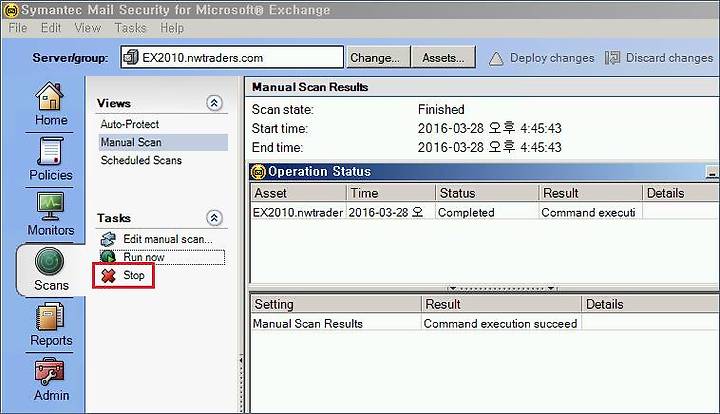720x414 pixels.
Task: Open the Monitors section
Action: (x=51, y=214)
